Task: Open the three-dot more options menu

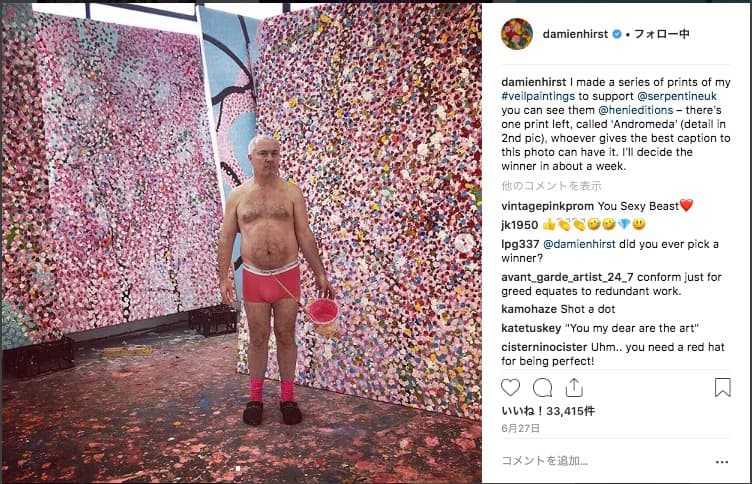Action: coord(722,462)
